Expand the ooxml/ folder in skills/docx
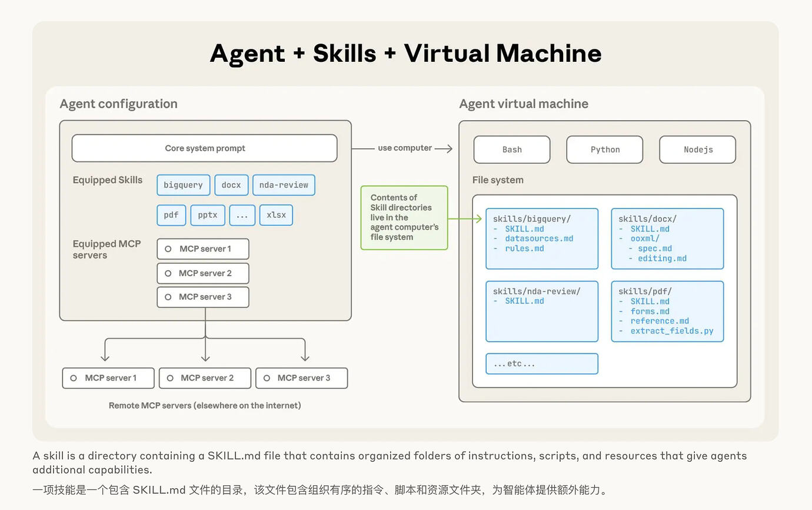The image size is (812, 510). 644,239
